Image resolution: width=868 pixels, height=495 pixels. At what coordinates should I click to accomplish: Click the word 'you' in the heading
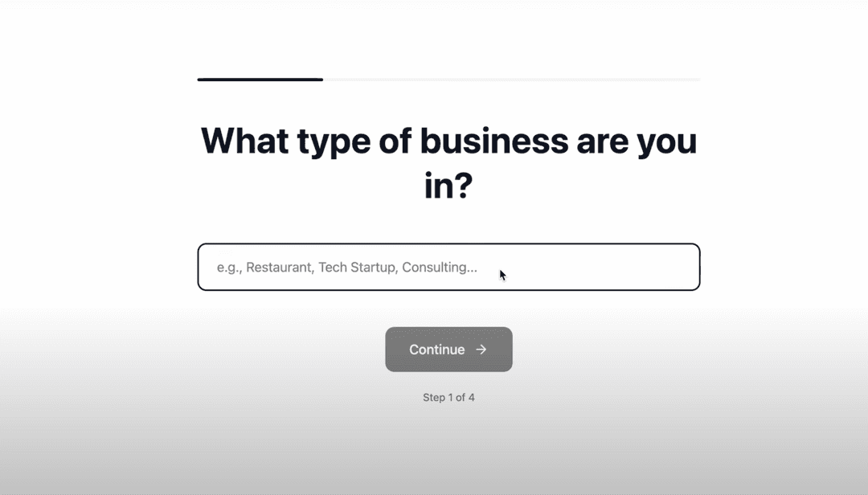pyautogui.click(x=667, y=141)
